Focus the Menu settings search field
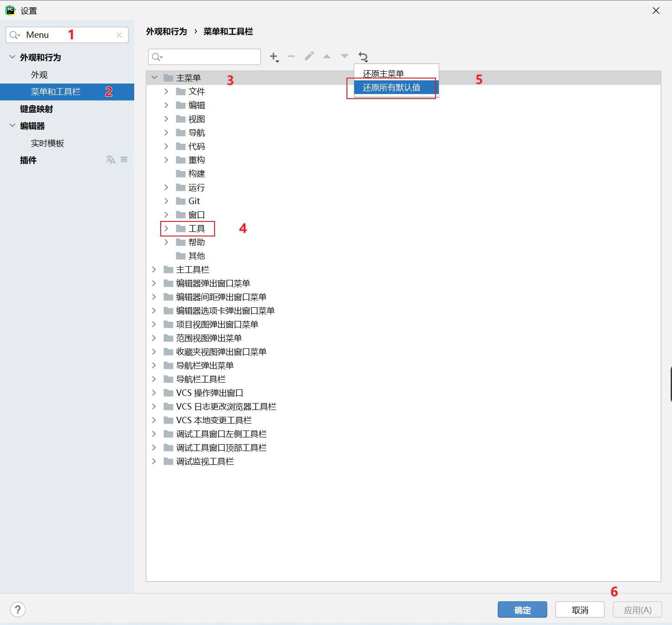 tap(67, 35)
